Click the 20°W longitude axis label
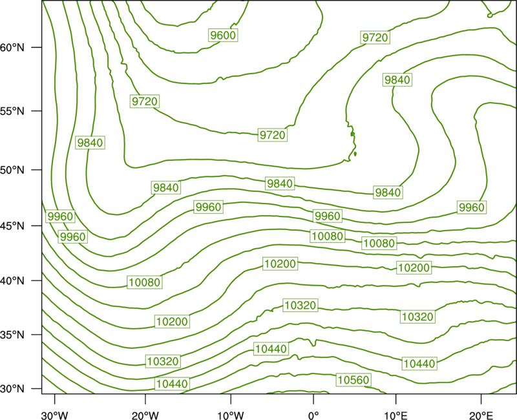 [x=145, y=415]
